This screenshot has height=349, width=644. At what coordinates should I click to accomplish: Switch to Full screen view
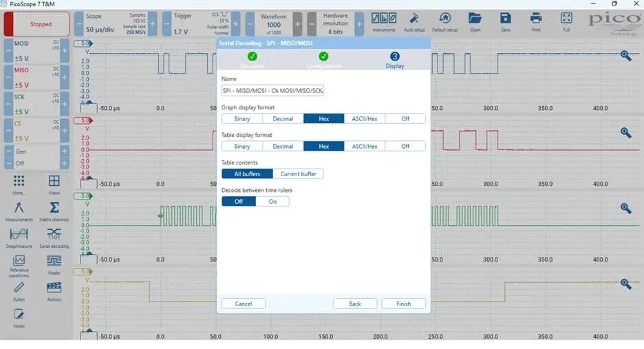(566, 22)
